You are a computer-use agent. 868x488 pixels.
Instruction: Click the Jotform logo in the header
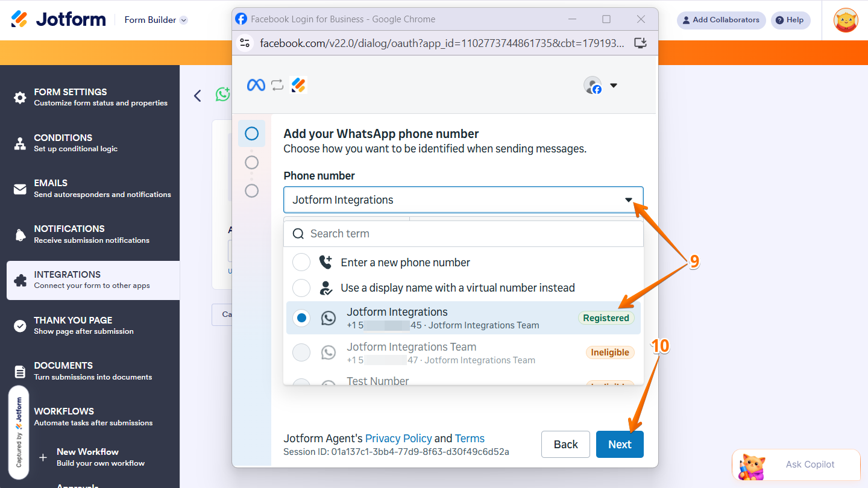(x=58, y=19)
